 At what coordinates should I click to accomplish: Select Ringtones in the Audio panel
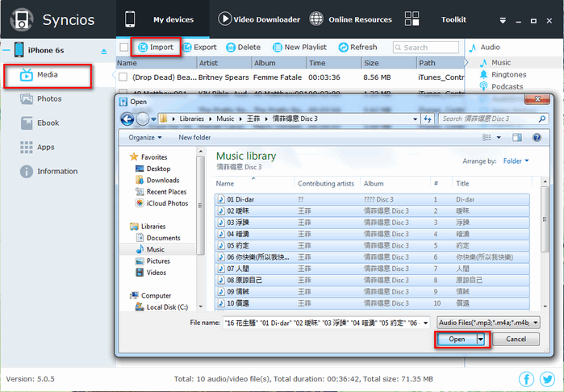[508, 74]
